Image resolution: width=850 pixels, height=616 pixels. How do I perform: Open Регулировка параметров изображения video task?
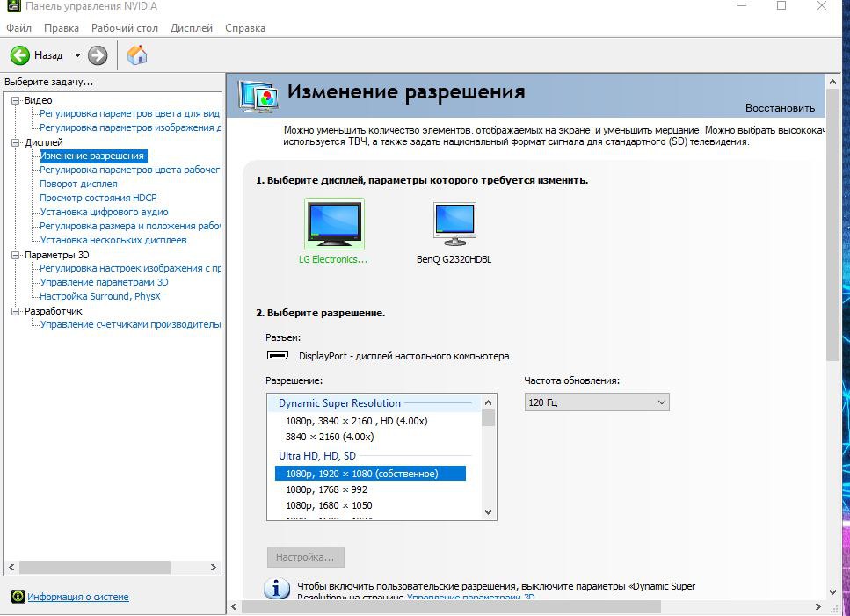130,128
